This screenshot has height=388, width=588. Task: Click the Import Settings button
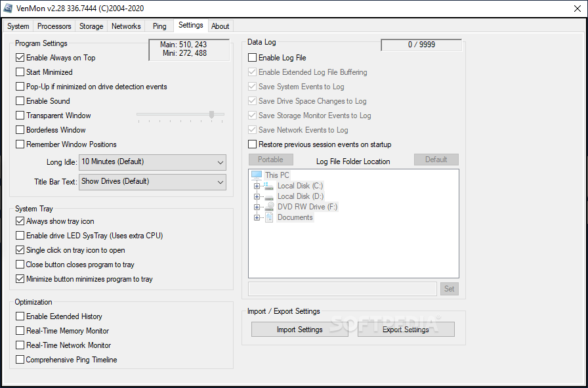[300, 330]
